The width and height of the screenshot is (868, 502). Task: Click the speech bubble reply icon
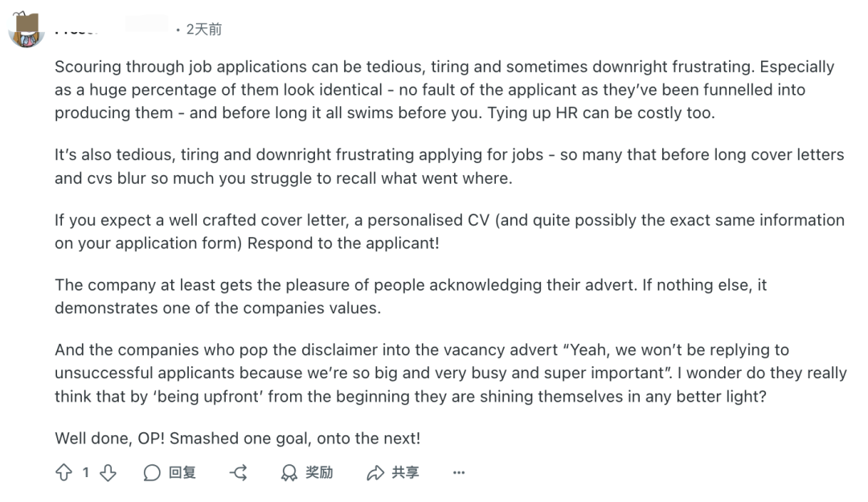[x=152, y=472]
